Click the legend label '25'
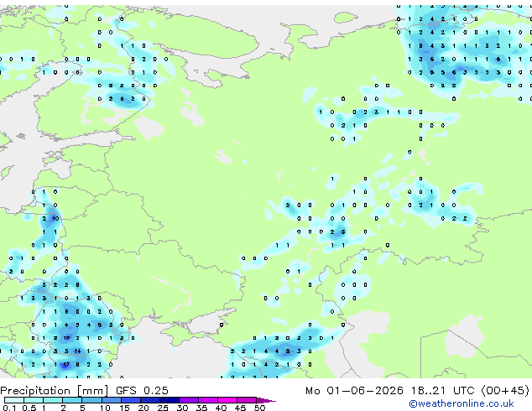Viewport: 532px width, 411px height. (163, 408)
